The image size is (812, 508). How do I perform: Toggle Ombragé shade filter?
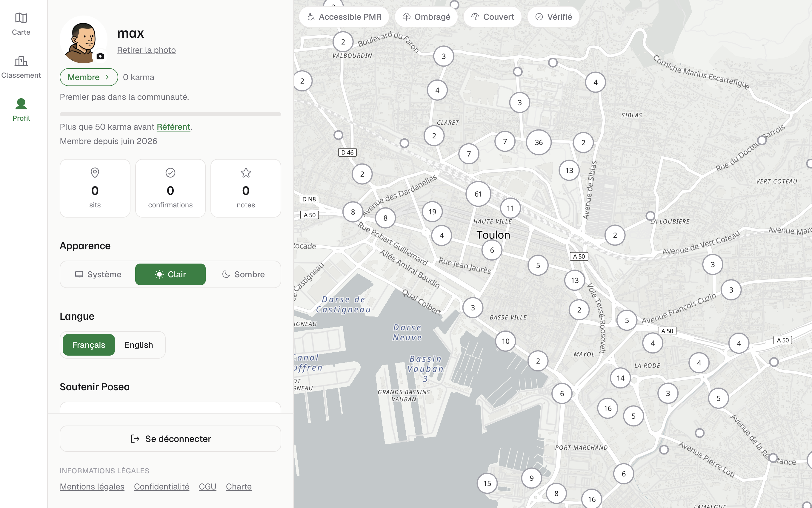[426, 17]
